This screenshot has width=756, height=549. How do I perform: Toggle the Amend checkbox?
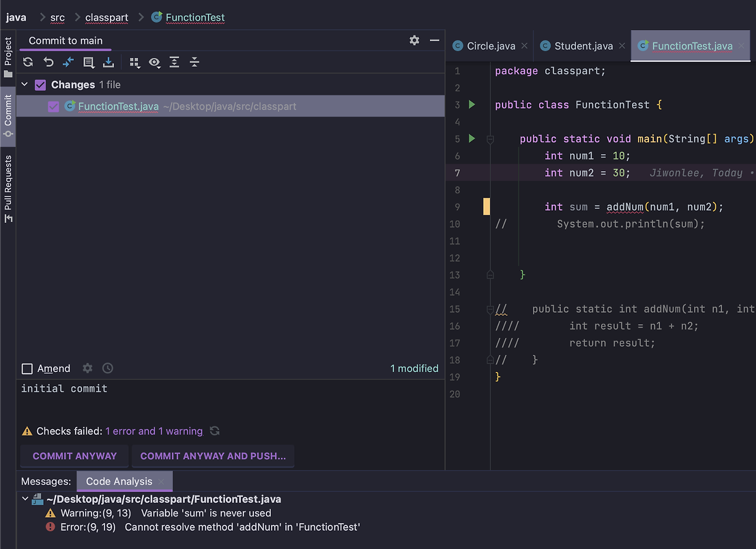click(x=27, y=369)
